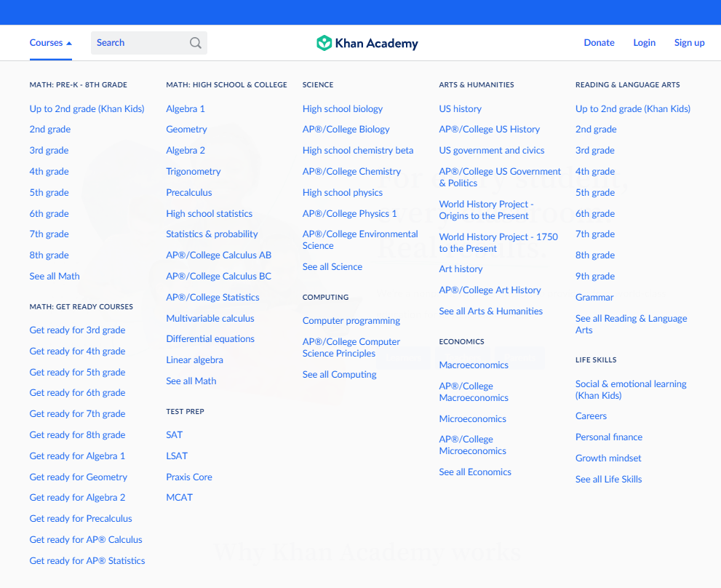
Task: Open Praxis Core
Action: [x=189, y=477]
